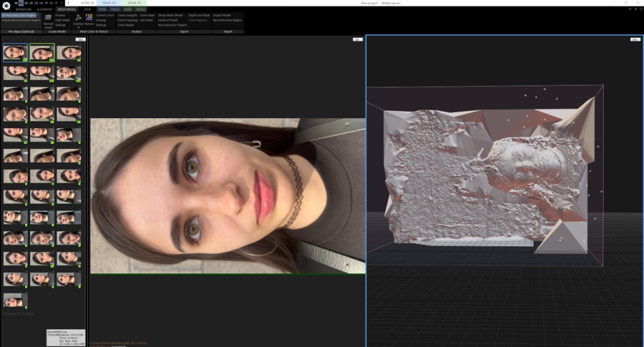Click Close Holes

147,15
